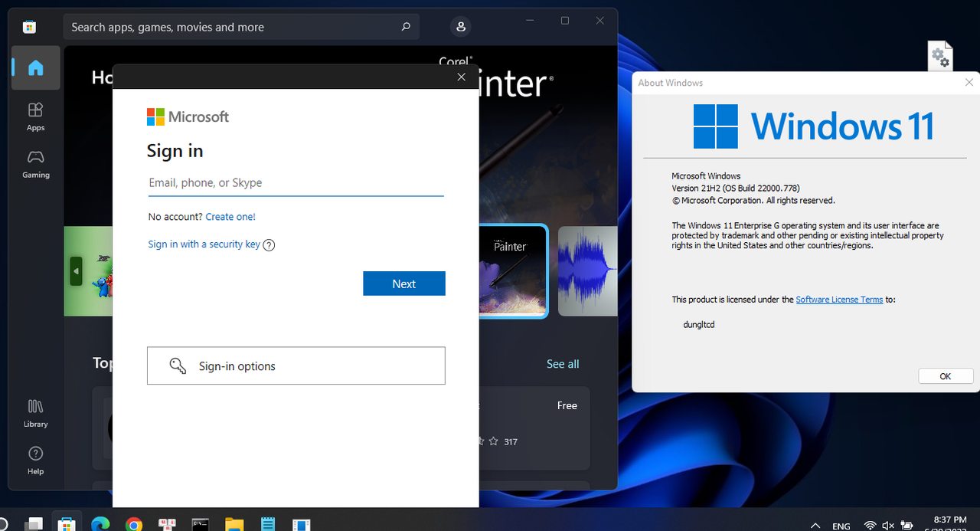Click Microsoft Store icon in taskbar
Image resolution: width=980 pixels, height=531 pixels.
pyautogui.click(x=67, y=525)
